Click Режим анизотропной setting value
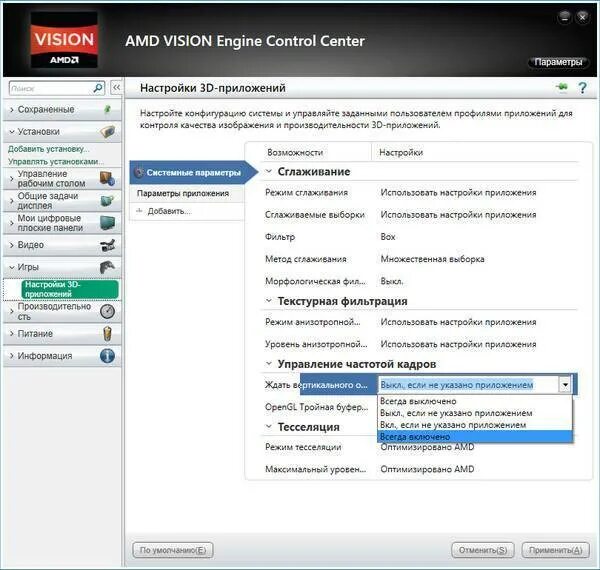The width and height of the screenshot is (600, 570). point(458,322)
